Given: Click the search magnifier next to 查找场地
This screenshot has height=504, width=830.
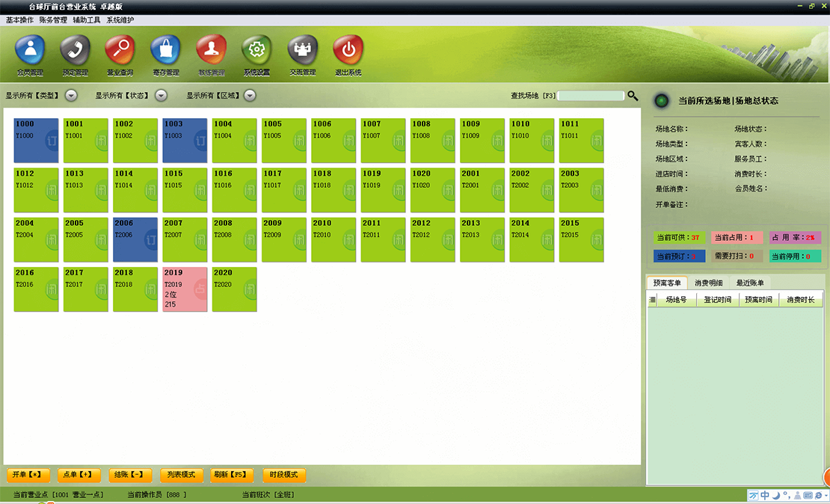Looking at the screenshot, I should [x=633, y=96].
